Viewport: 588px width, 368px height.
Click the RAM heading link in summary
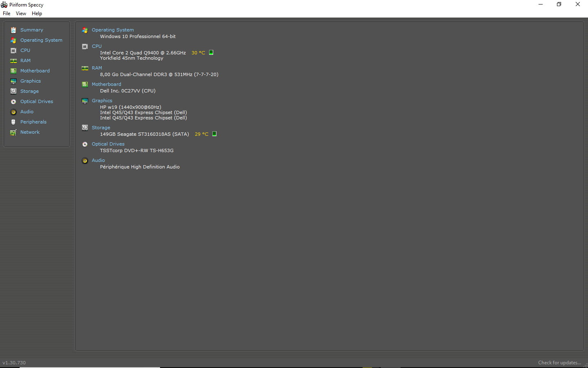(x=97, y=68)
